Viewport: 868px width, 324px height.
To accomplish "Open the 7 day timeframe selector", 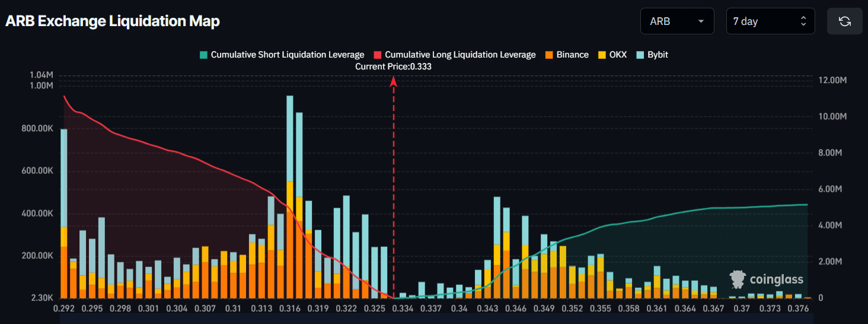I will point(770,21).
